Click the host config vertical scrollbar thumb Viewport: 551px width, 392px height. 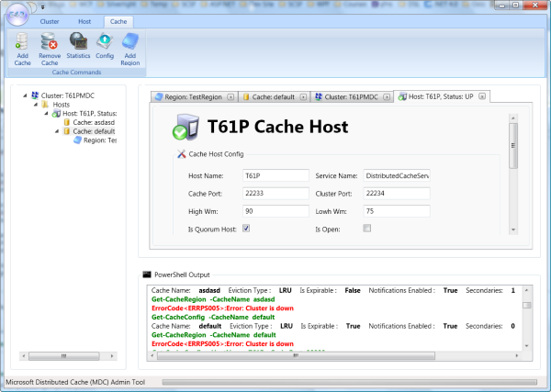513,146
